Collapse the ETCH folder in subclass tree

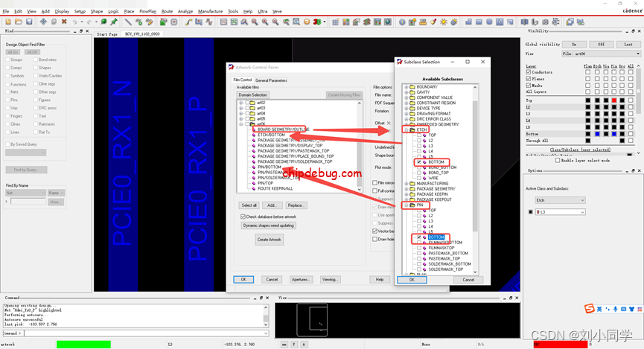point(407,129)
